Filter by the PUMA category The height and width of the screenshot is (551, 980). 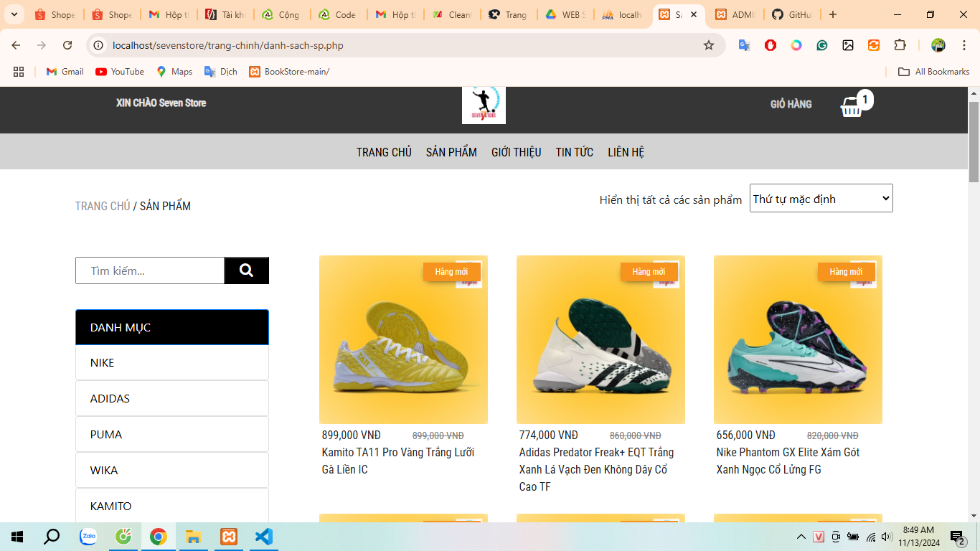pyautogui.click(x=172, y=434)
